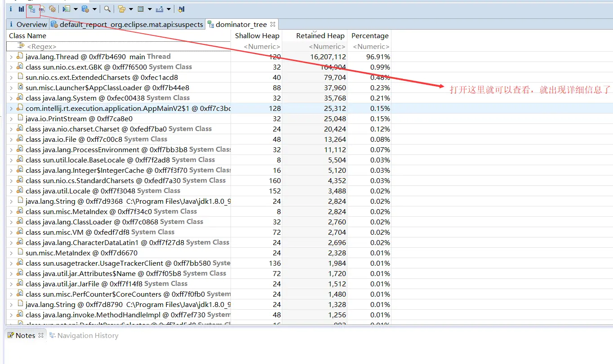
Task: Click the class icon beside java.io.File
Action: tap(20, 139)
